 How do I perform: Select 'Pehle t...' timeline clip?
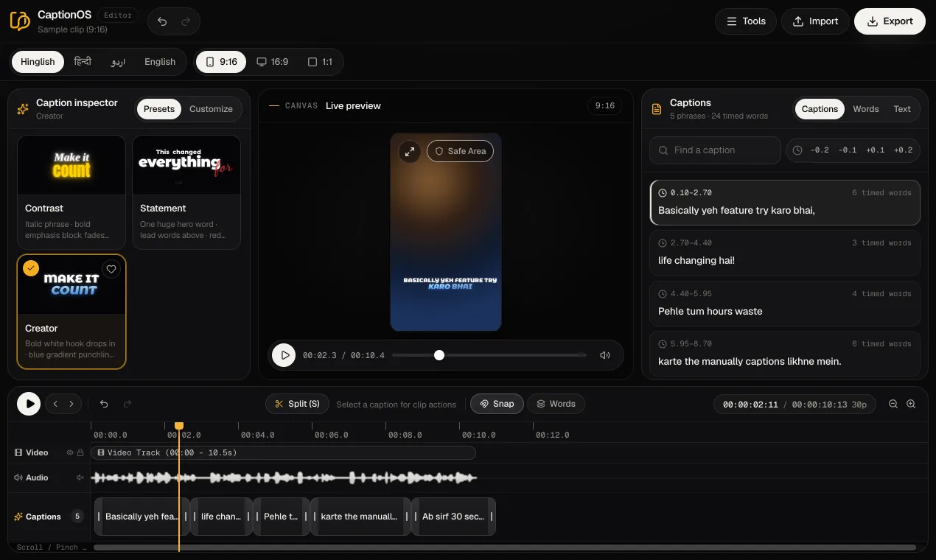[x=282, y=517]
